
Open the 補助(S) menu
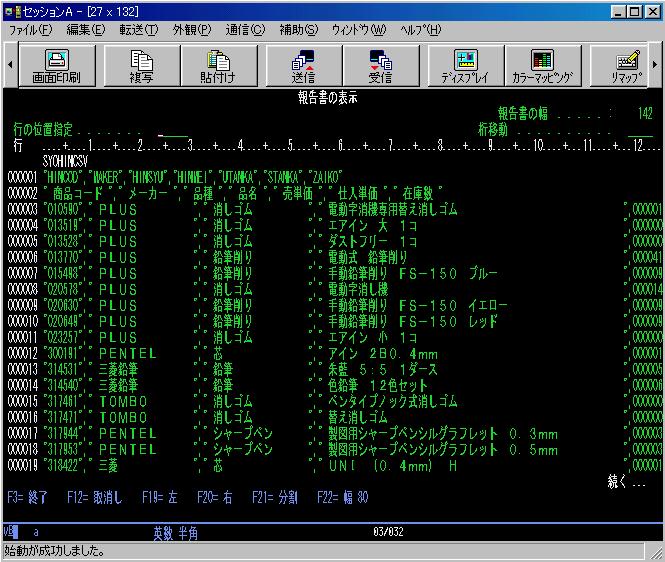pyautogui.click(x=298, y=30)
